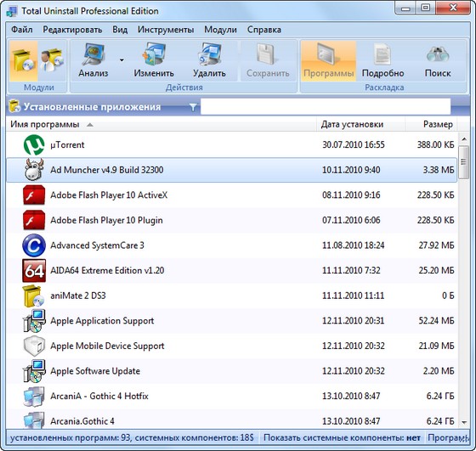The width and height of the screenshot is (476, 451).
Task: Select Advanced SystemCare 3 entry
Action: click(97, 245)
